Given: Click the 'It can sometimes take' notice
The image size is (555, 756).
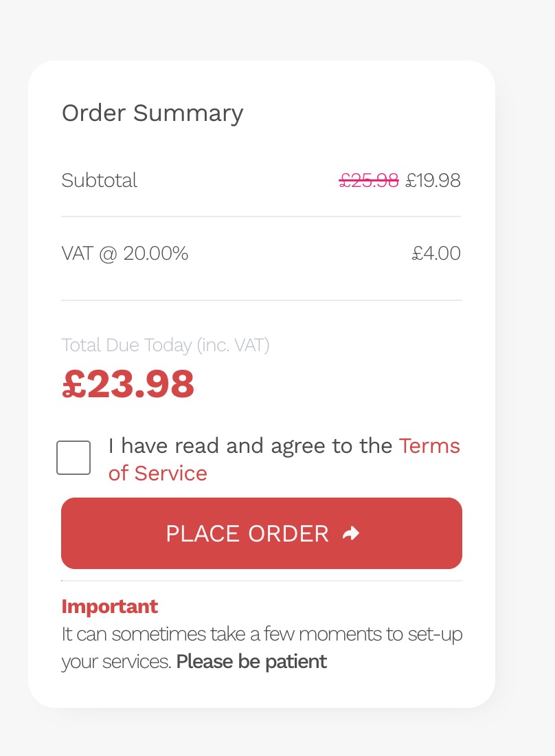Looking at the screenshot, I should tap(262, 634).
